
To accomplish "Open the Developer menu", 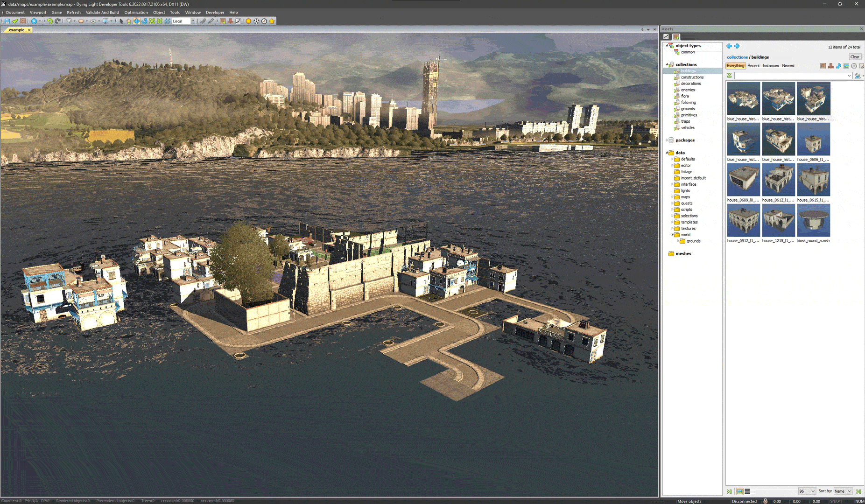I will coord(215,13).
